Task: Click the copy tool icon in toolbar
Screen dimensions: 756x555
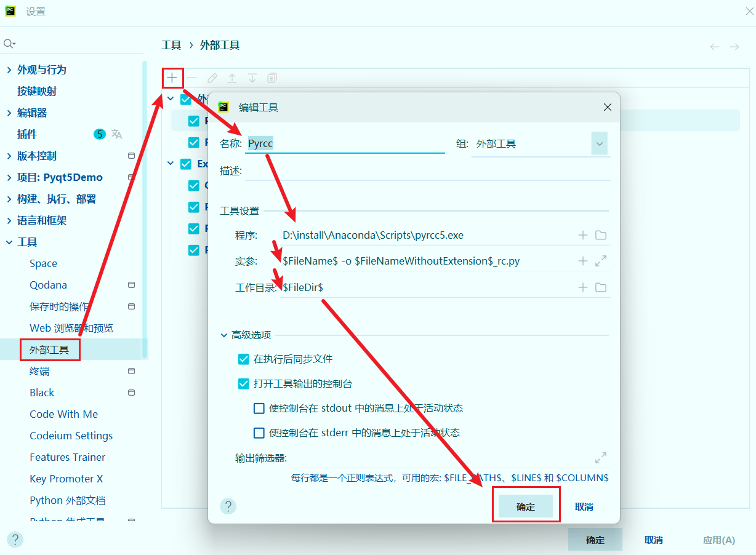Action: click(x=272, y=78)
